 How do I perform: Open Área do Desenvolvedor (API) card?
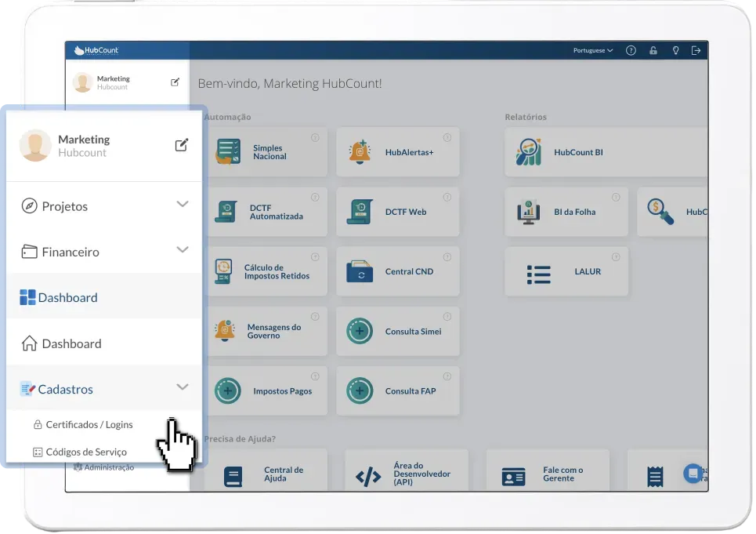pyautogui.click(x=407, y=470)
